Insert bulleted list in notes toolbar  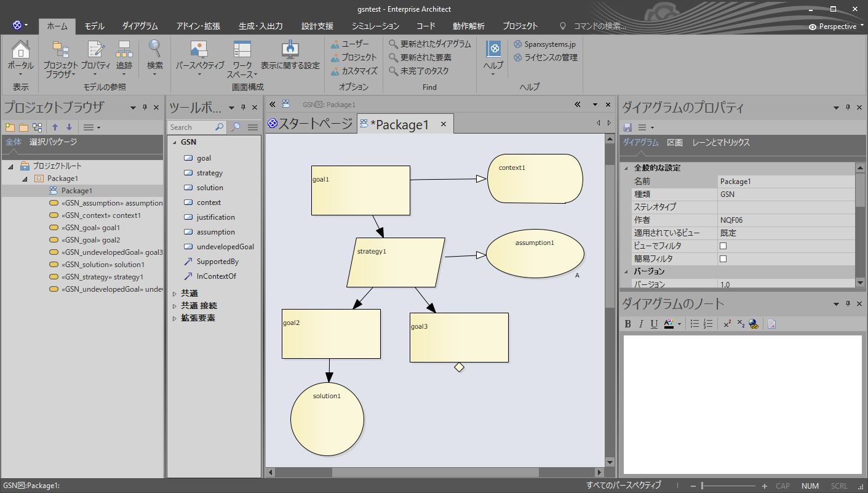point(695,324)
